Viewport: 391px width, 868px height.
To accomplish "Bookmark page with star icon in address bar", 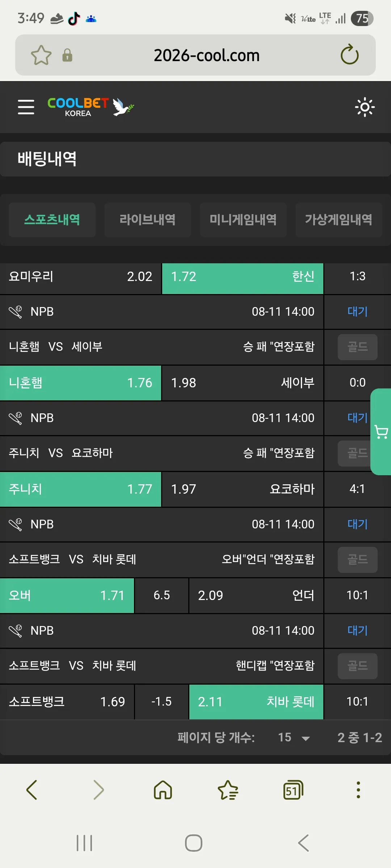I will coord(41,55).
